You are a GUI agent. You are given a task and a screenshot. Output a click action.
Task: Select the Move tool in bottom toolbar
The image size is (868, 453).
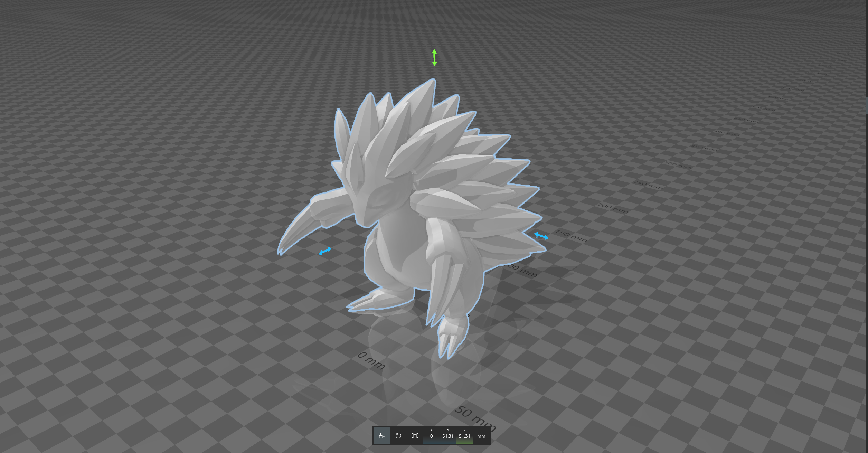tap(381, 436)
